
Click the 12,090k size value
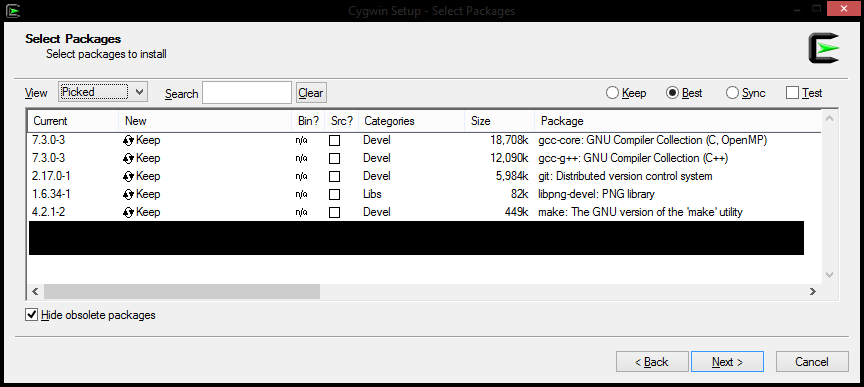click(509, 158)
